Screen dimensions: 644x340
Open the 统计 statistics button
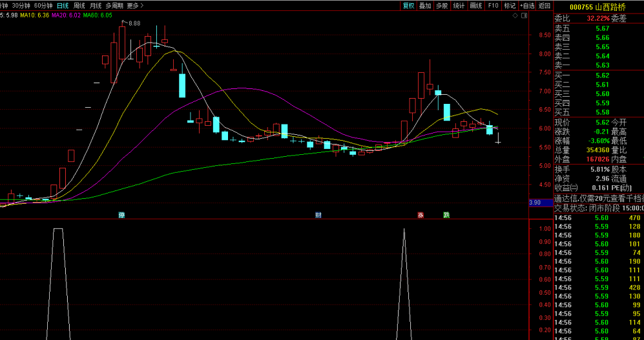coord(459,6)
